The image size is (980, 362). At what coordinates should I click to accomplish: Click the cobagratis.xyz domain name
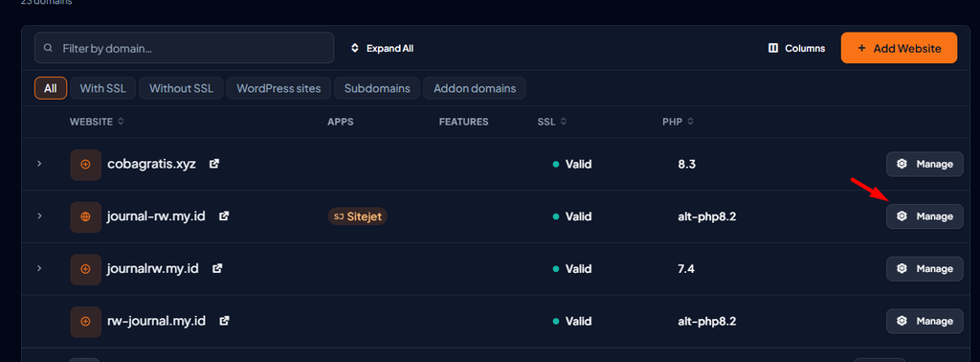152,165
